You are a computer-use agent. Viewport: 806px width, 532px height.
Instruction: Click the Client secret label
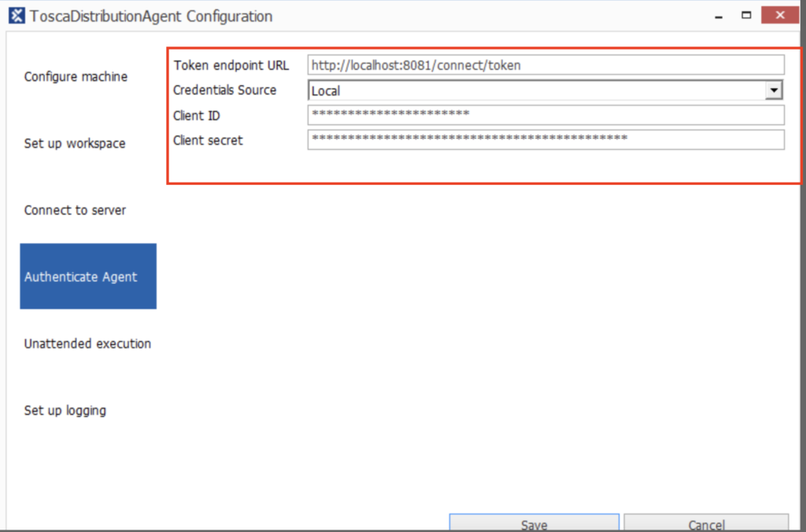click(x=208, y=140)
